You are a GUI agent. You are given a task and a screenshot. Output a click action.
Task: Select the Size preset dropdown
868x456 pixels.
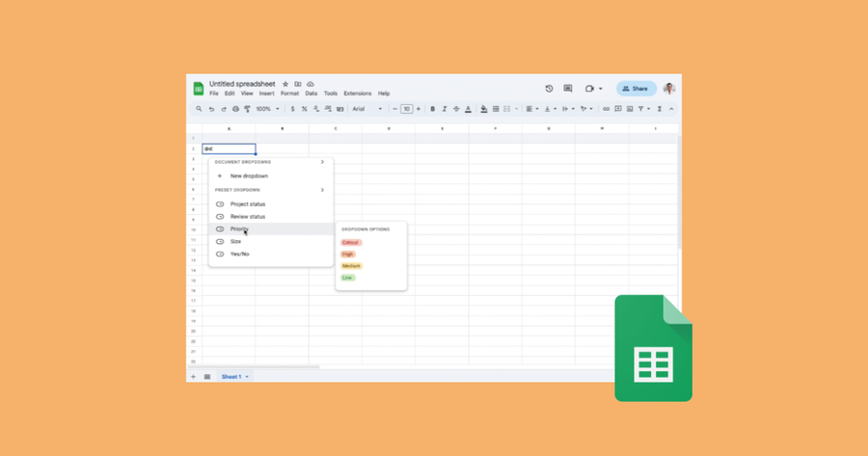pos(271,241)
